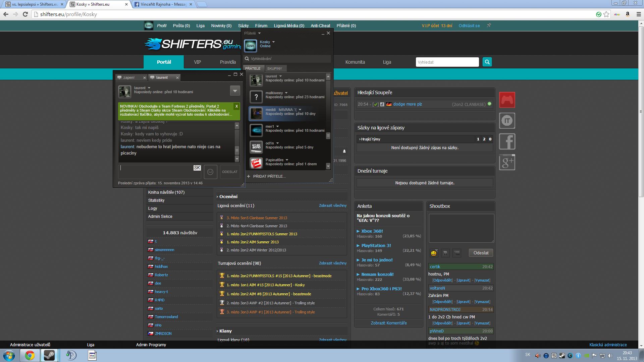Click the Shoutbox message text area

[x=461, y=228]
